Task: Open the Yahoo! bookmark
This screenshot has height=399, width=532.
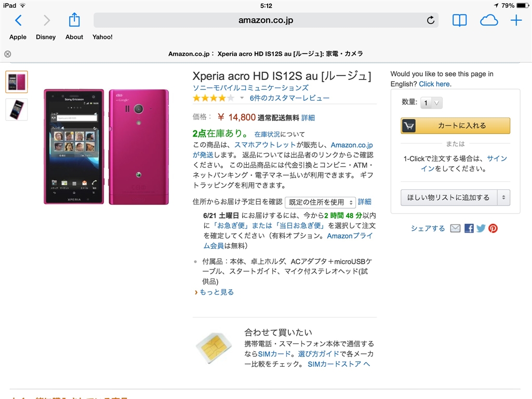Action: tap(102, 37)
